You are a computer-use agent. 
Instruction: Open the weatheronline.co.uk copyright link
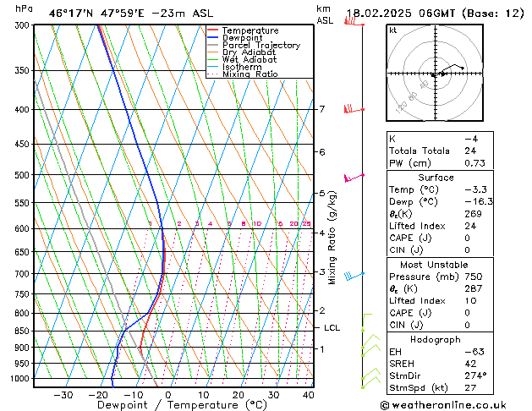tap(443, 405)
